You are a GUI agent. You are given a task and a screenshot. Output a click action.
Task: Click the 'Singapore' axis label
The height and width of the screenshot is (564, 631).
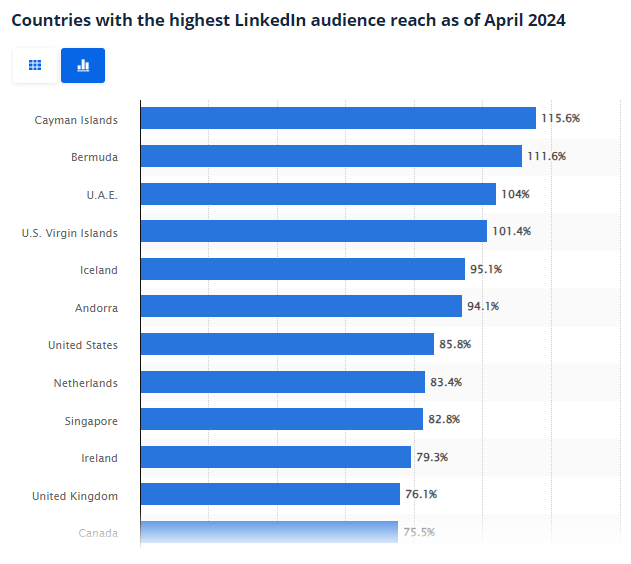[91, 421]
